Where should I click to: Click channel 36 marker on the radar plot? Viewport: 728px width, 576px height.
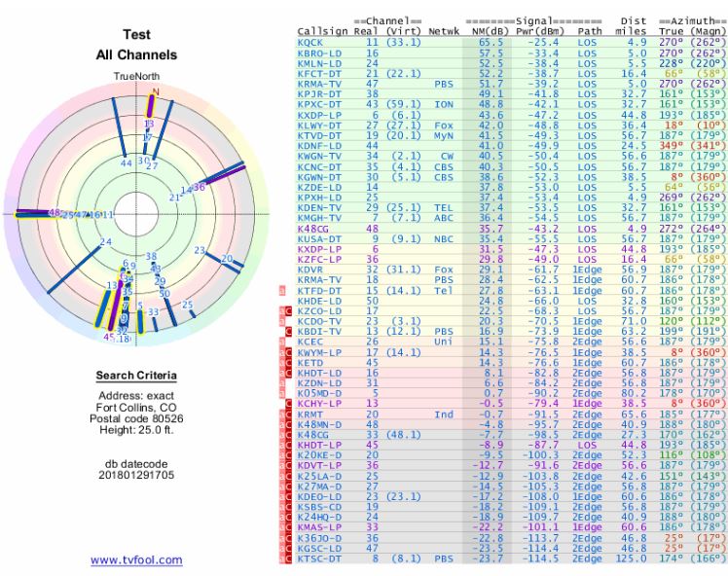200,186
